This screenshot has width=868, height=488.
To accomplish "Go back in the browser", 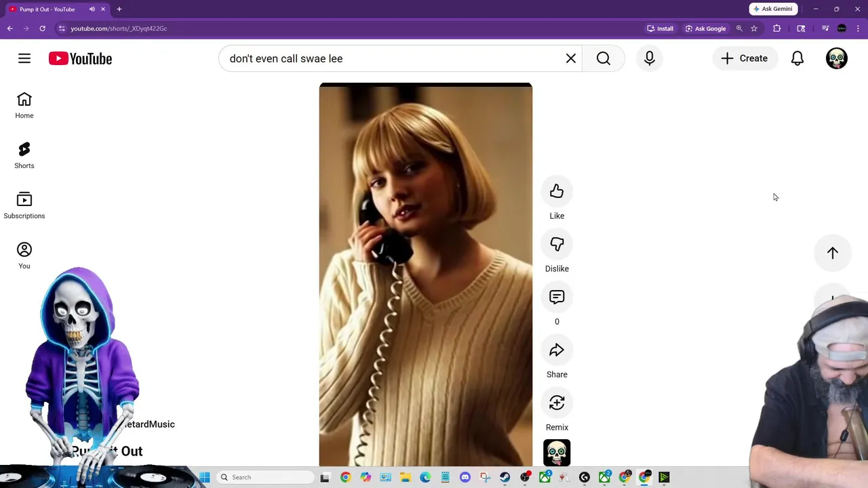I will 9,28.
